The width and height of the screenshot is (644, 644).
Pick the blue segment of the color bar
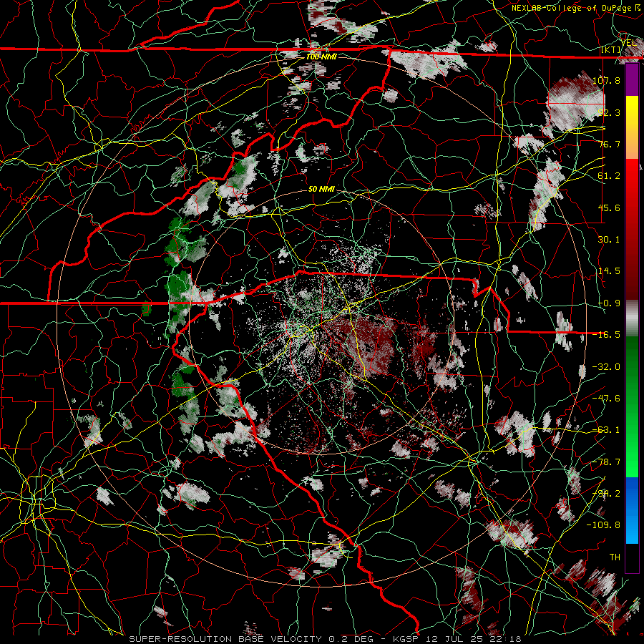[632, 510]
